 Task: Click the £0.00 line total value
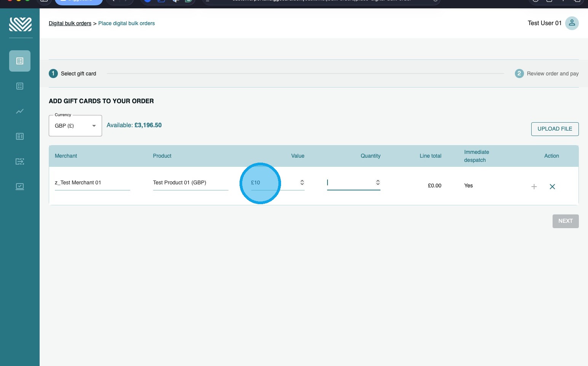point(435,186)
